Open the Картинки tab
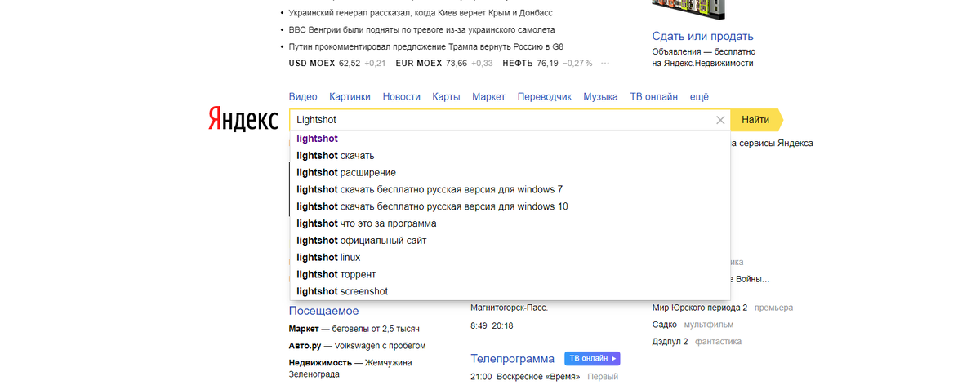The height and width of the screenshot is (385, 980). pyautogui.click(x=350, y=96)
